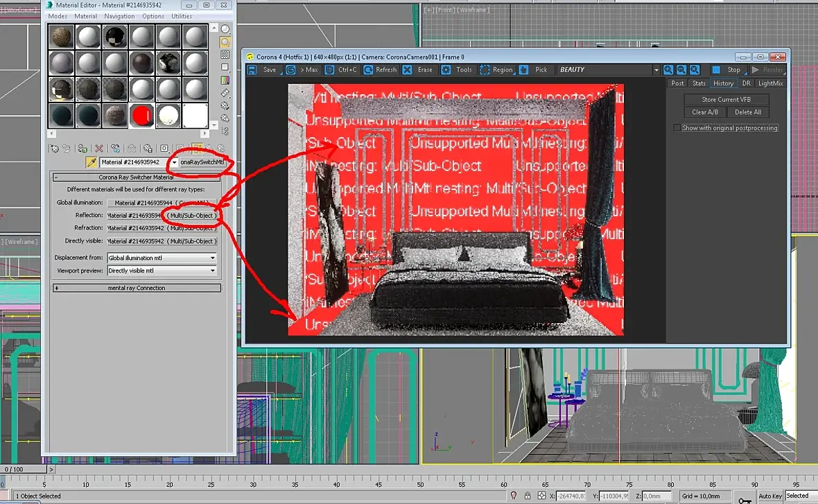Click sample slots scroll right arrow
The height and width of the screenshot is (504, 818).
(x=204, y=134)
